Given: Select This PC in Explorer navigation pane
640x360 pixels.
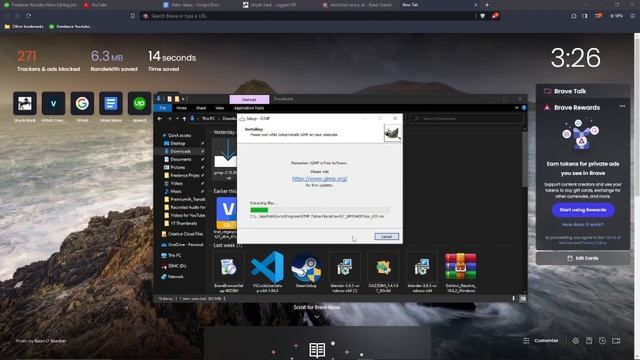Looking at the screenshot, I should [x=175, y=256].
